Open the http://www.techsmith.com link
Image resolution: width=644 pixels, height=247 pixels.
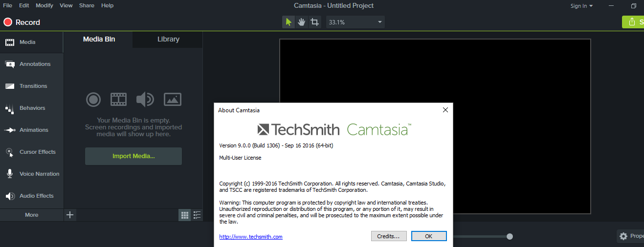click(x=251, y=237)
